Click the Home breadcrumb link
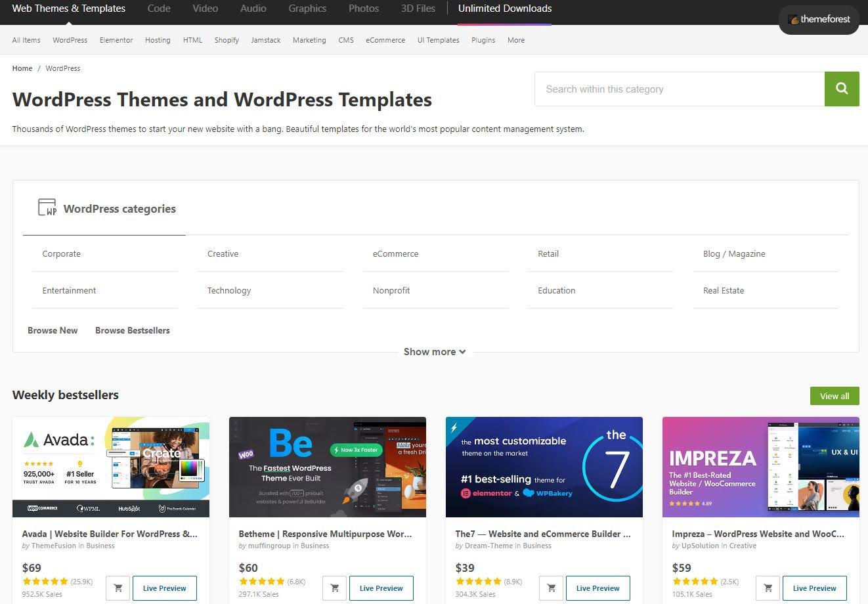Image resolution: width=868 pixels, height=604 pixels. pyautogui.click(x=22, y=68)
